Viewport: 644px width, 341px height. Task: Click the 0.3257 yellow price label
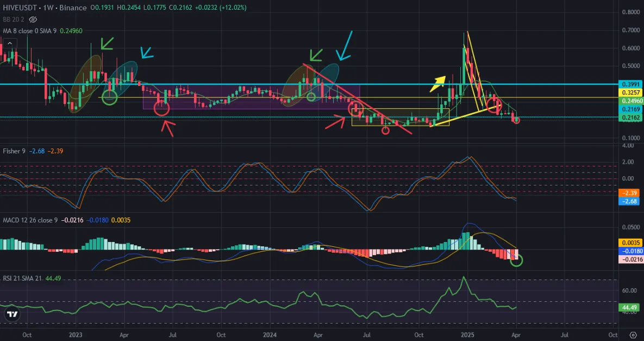click(630, 92)
